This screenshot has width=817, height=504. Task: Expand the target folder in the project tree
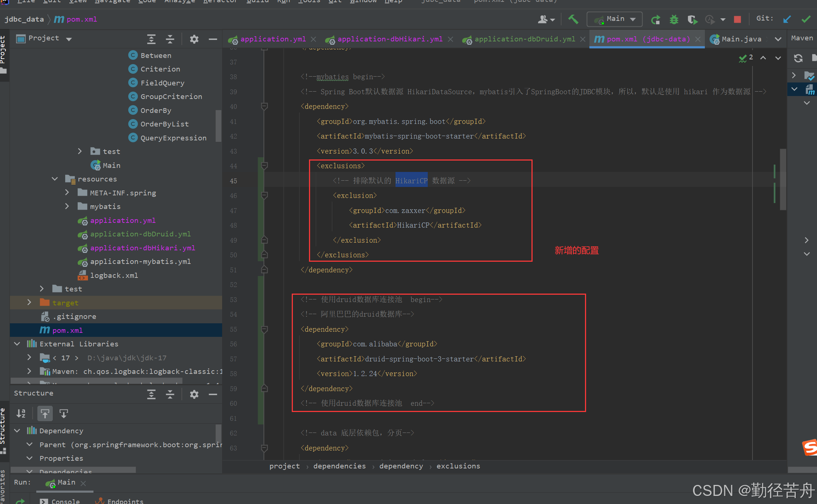29,302
